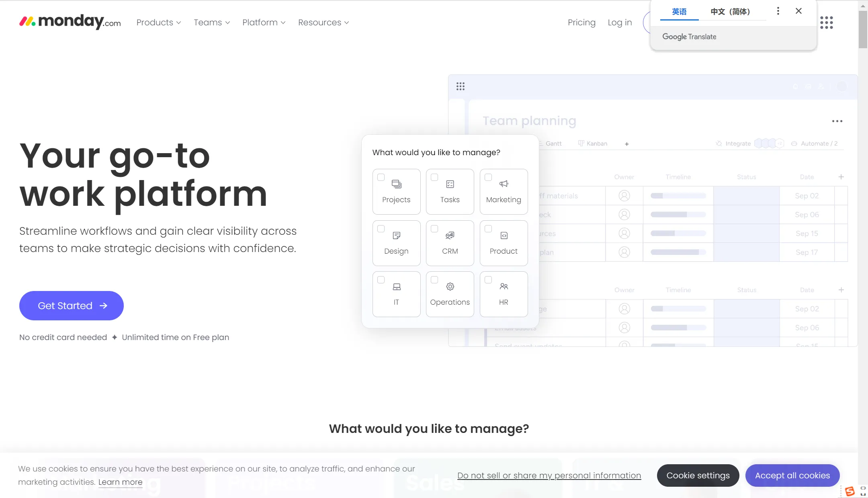Click Accept all cookies
Image resolution: width=868 pixels, height=498 pixels.
pyautogui.click(x=792, y=475)
